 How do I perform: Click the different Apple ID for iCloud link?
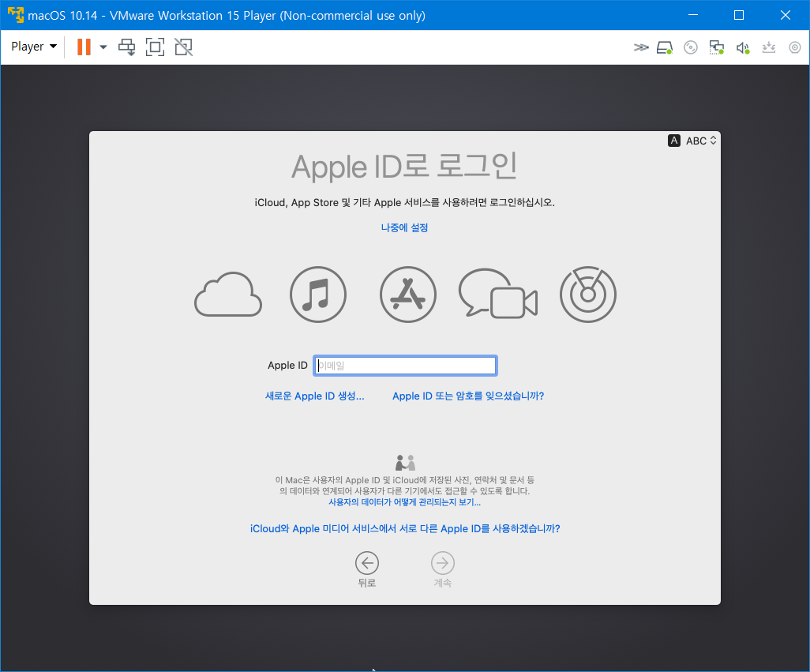click(405, 529)
